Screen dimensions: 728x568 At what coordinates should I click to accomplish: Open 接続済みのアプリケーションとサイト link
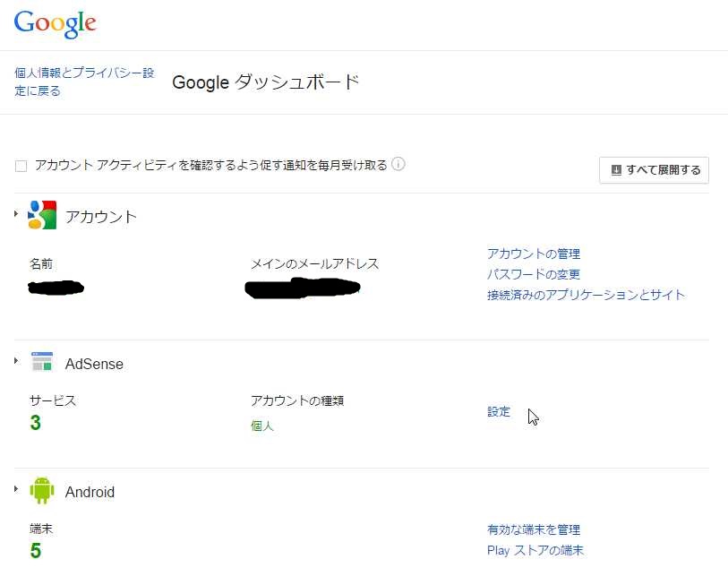(x=586, y=295)
